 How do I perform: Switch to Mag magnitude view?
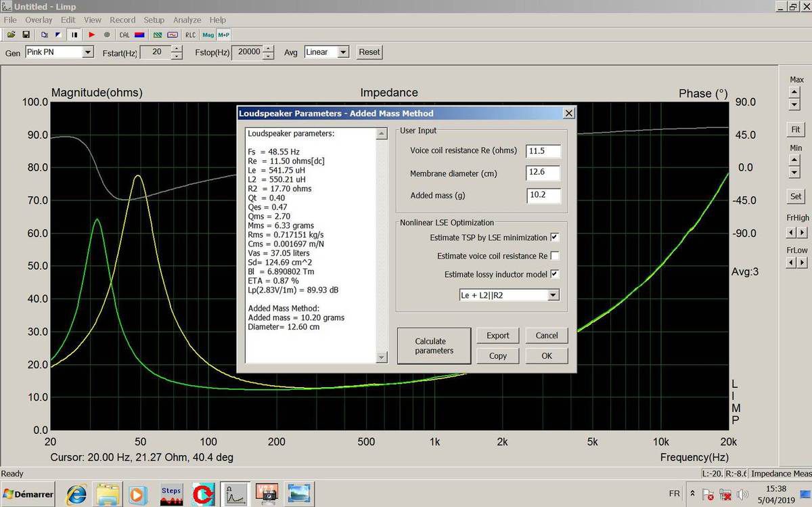click(208, 35)
